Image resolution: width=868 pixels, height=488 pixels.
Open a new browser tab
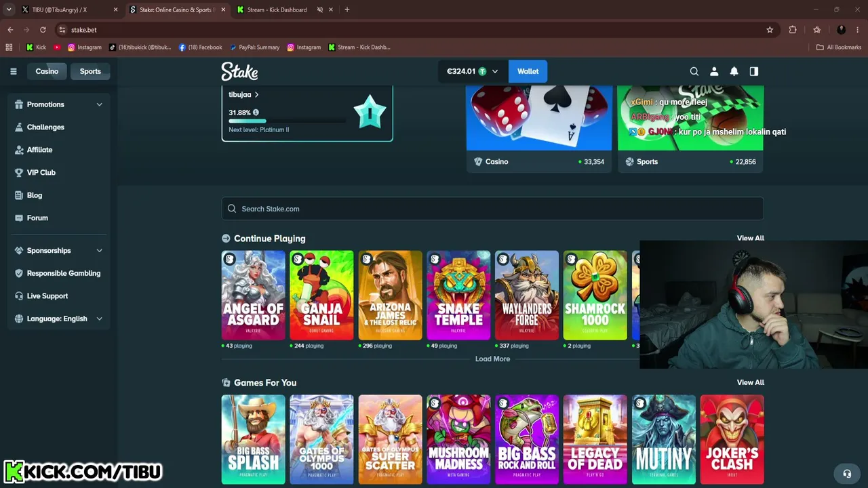(347, 9)
